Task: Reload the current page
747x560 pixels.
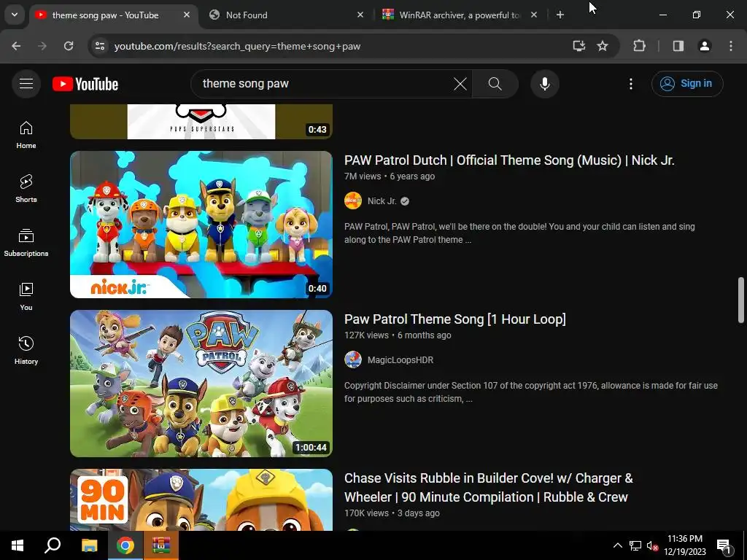Action: 69,46
